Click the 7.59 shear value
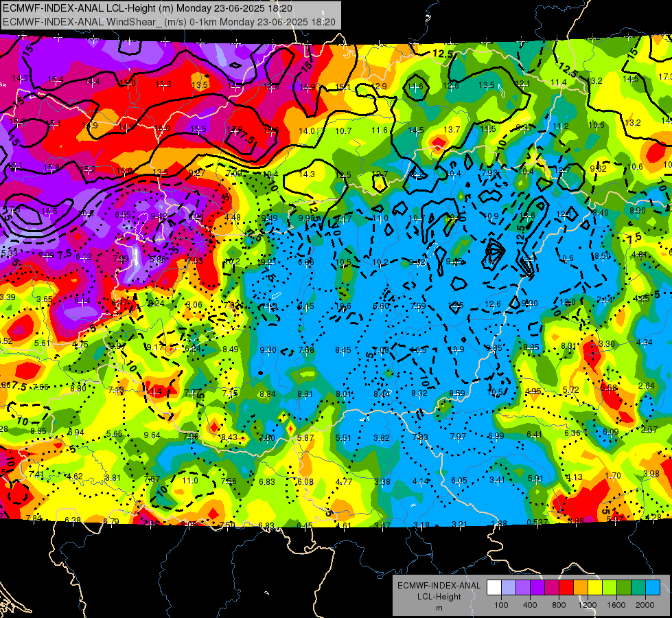The width and height of the screenshot is (672, 618). 418,306
